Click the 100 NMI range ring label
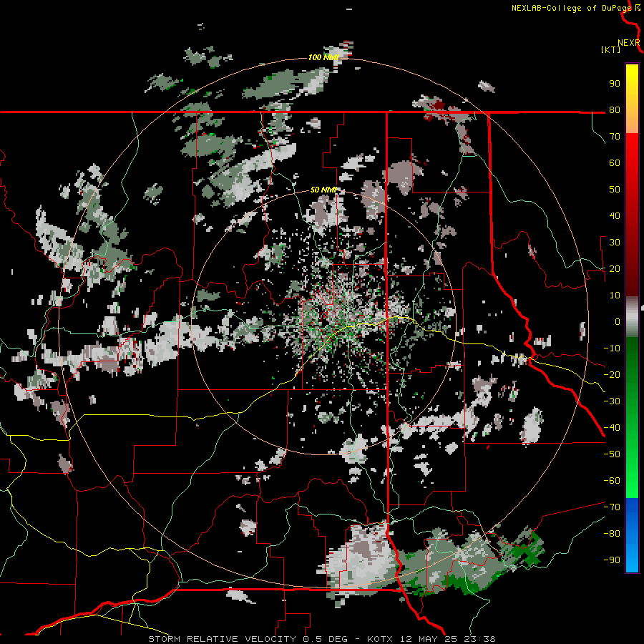Screen dimensions: 644x644 pos(323,57)
